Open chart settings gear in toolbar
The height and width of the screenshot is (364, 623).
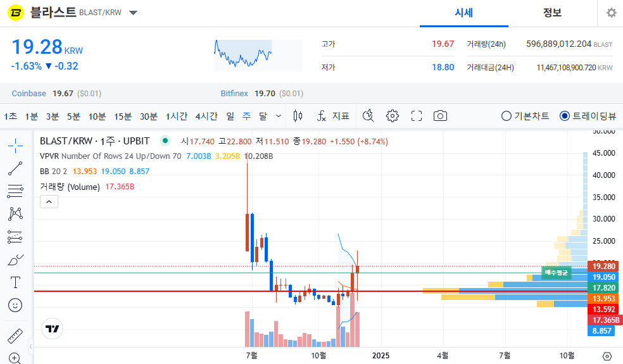(x=392, y=116)
